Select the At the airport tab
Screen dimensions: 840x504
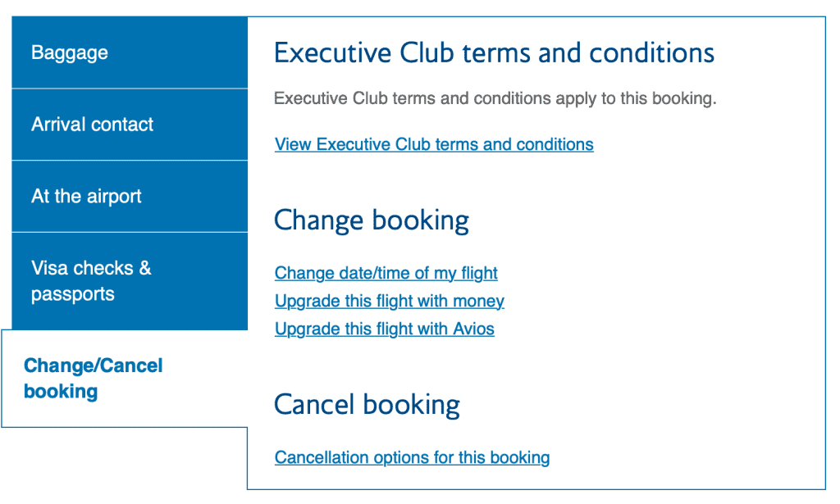130,197
